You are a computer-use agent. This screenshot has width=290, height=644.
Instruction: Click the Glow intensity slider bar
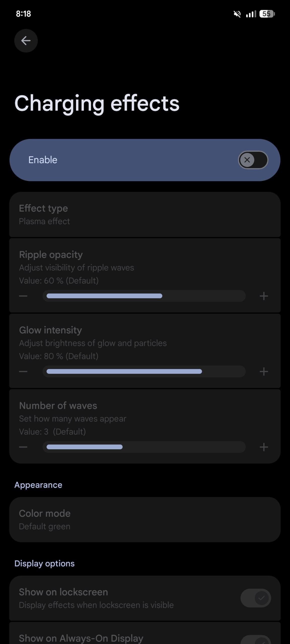pyautogui.click(x=144, y=372)
